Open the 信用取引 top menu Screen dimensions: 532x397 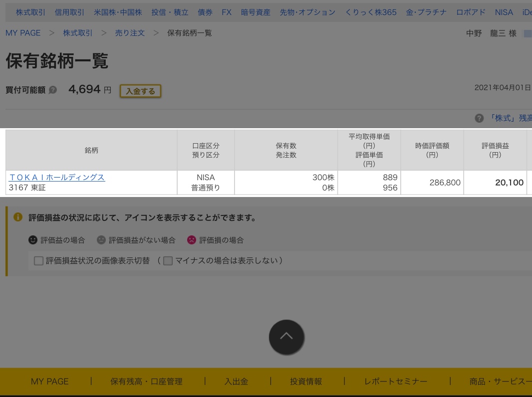pyautogui.click(x=69, y=12)
